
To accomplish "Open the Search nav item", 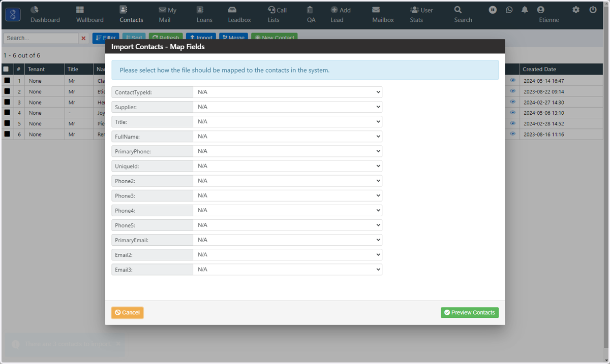I will 463,15.
